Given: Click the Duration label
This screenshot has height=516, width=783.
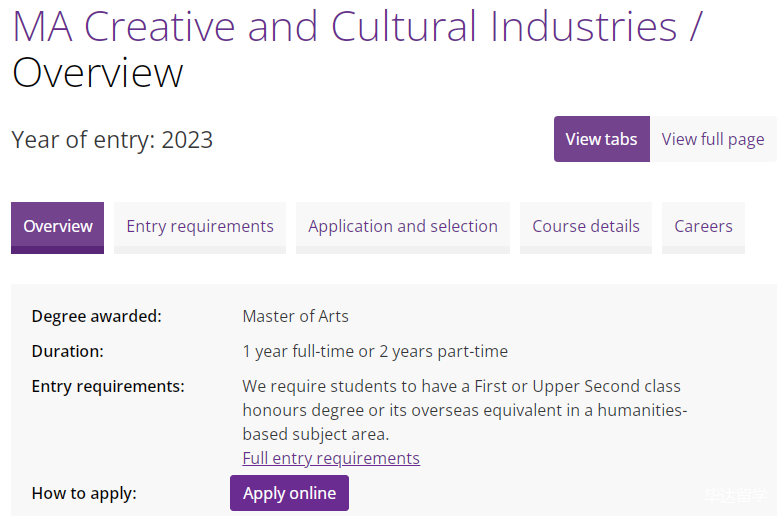Looking at the screenshot, I should pyautogui.click(x=67, y=351).
